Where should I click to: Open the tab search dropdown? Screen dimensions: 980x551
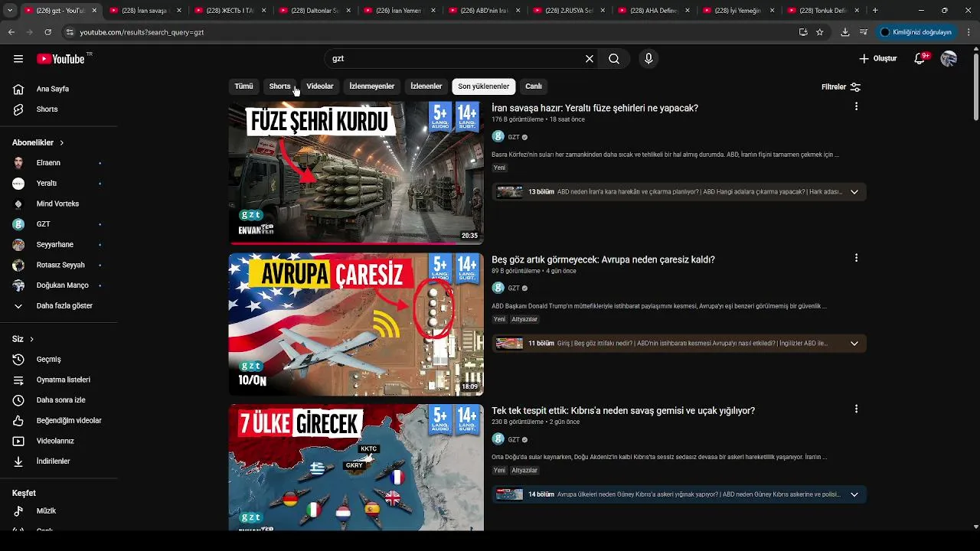(10, 11)
